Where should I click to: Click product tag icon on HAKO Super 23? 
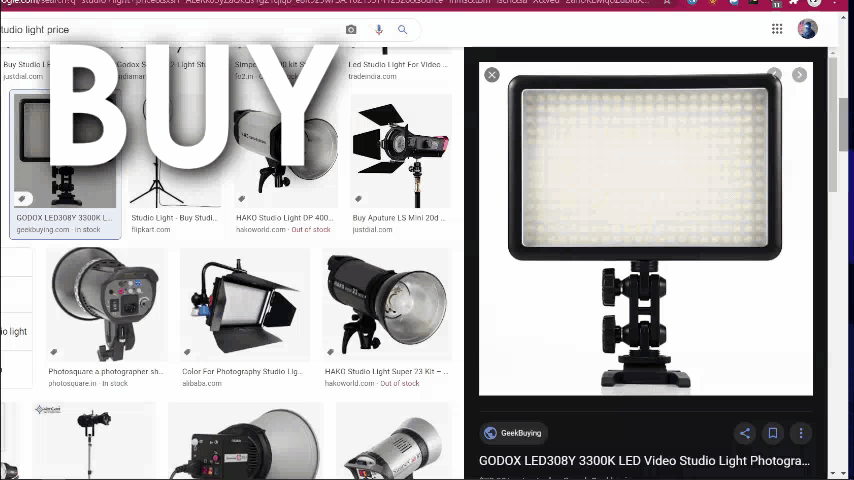point(331,352)
